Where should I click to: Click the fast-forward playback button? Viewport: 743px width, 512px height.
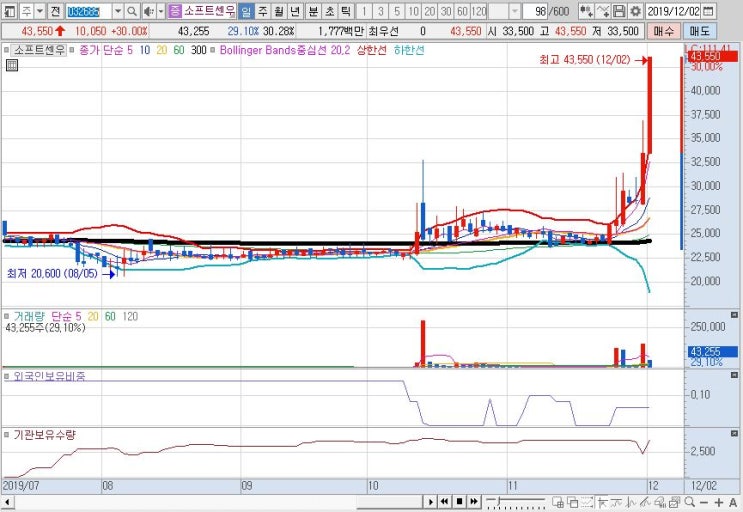click(474, 502)
